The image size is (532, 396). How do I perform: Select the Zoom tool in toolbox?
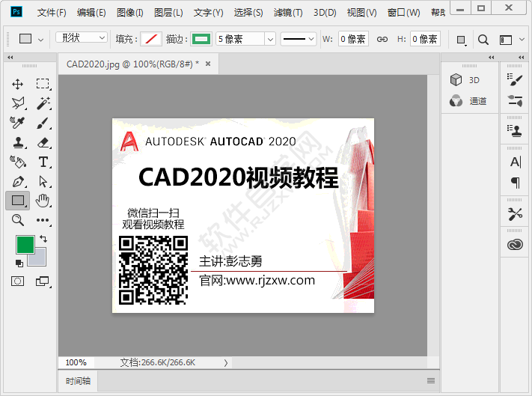[x=18, y=220]
